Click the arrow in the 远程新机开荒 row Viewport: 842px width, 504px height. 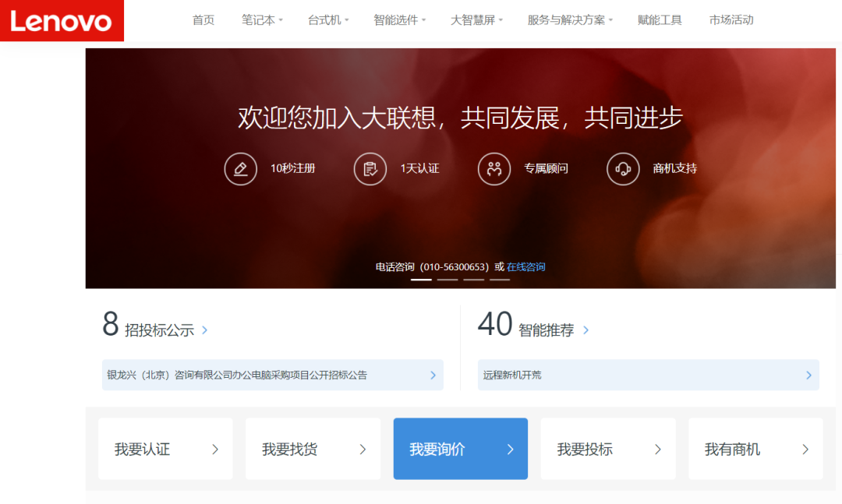[808, 375]
